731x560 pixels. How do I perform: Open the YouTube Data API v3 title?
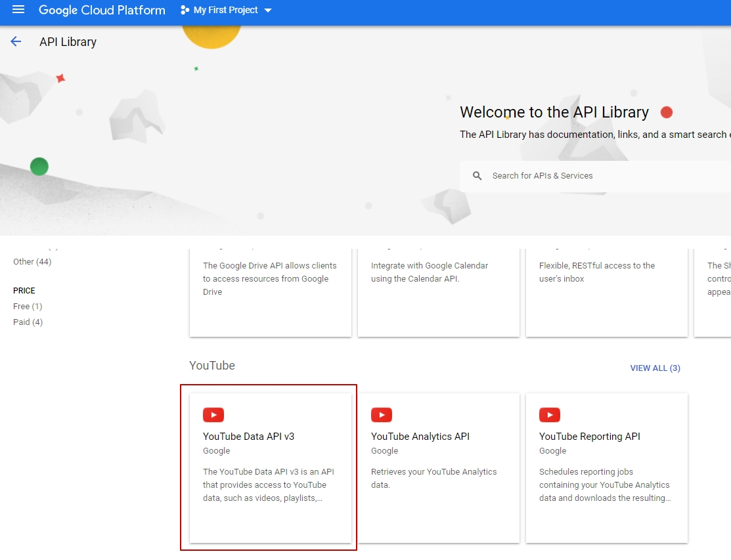pyautogui.click(x=248, y=437)
